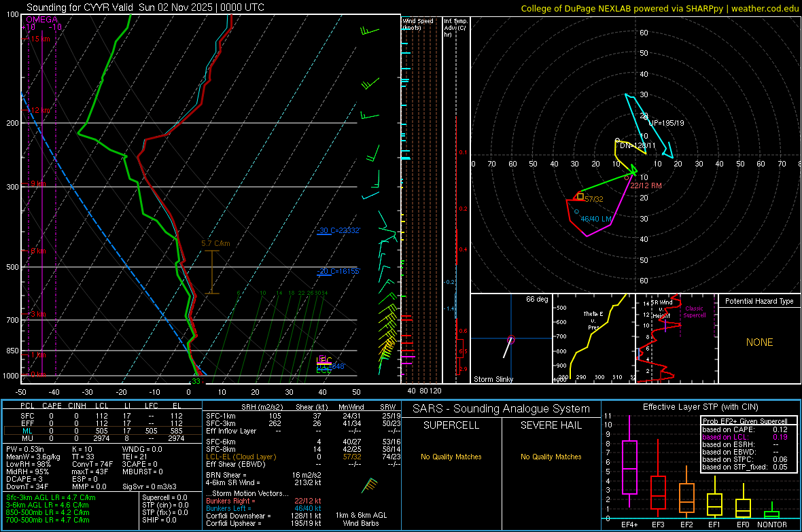Screen dimensions: 802x532
Task: Select the "SEVERE HAIL" SARS column heading
Action: tap(551, 425)
